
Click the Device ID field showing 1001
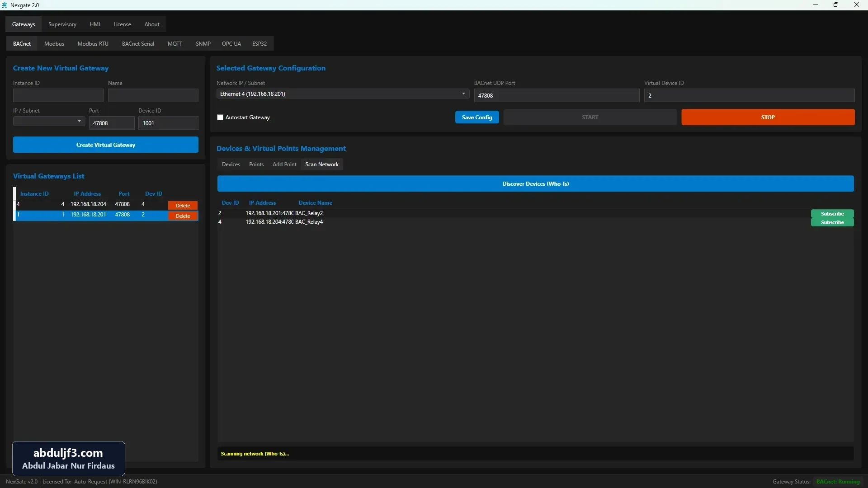(x=168, y=123)
